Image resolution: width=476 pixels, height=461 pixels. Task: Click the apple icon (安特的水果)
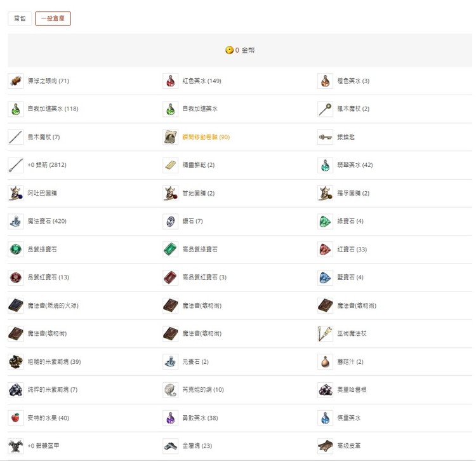(x=15, y=418)
